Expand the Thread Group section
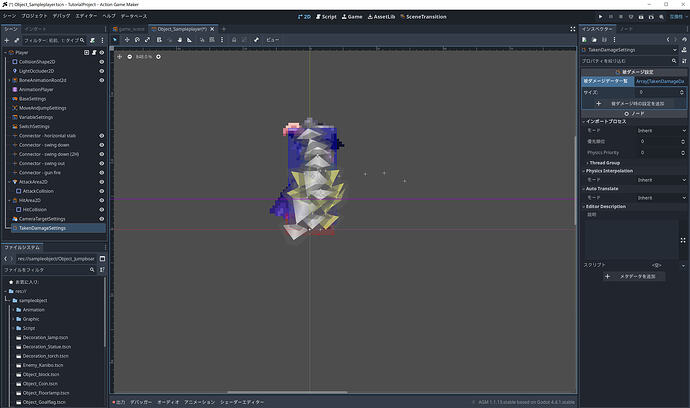Image resolution: width=690 pixels, height=408 pixels. tap(602, 163)
